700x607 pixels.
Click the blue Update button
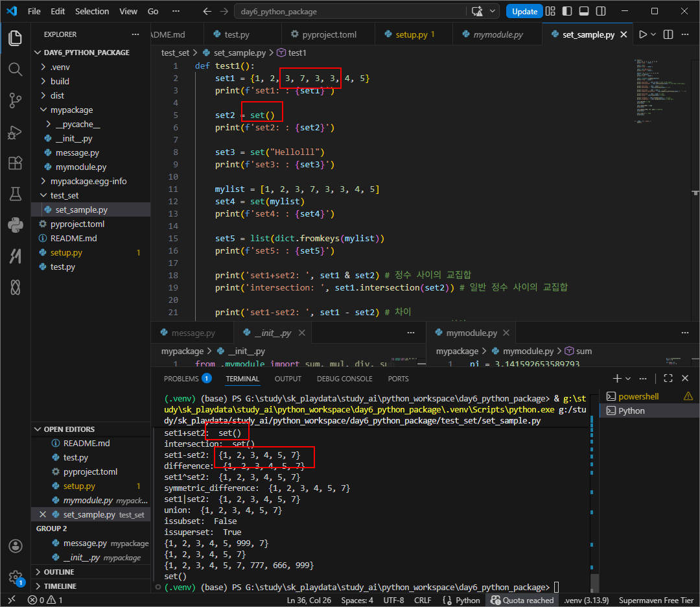524,11
